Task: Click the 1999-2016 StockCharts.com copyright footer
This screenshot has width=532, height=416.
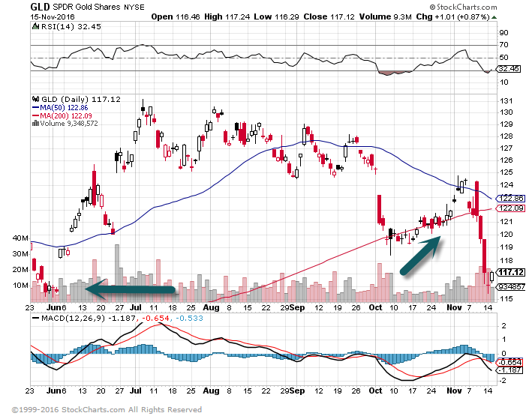Action: coord(107,409)
